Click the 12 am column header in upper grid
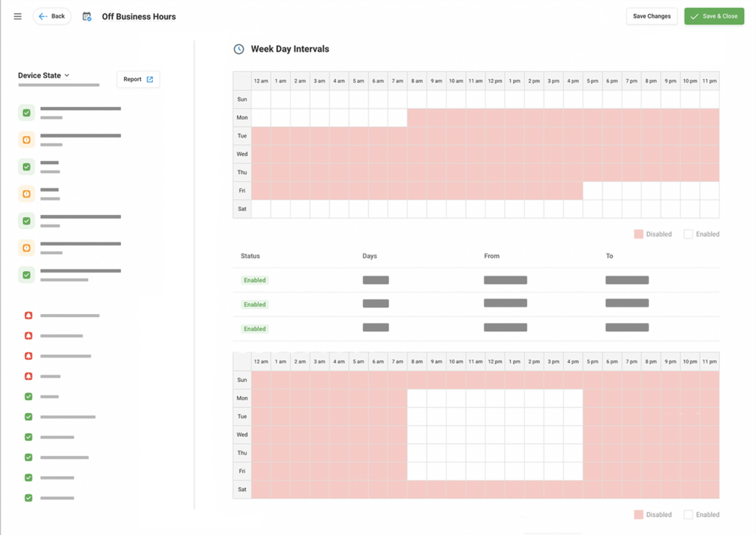Image resolution: width=756 pixels, height=535 pixels. [261, 81]
